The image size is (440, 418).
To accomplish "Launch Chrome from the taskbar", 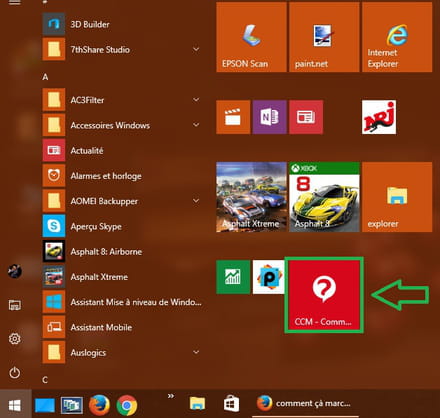I will (x=127, y=405).
